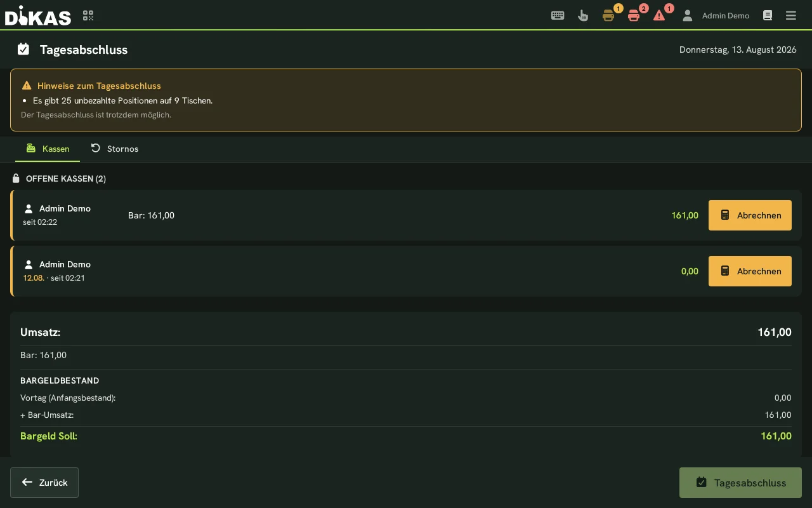Click the '12.08. · seit 02:21' timestamp

pyautogui.click(x=54, y=278)
